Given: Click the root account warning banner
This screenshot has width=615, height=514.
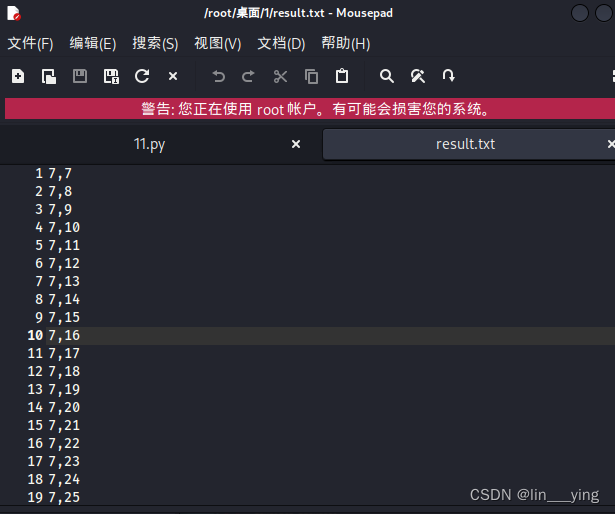Looking at the screenshot, I should [310, 109].
